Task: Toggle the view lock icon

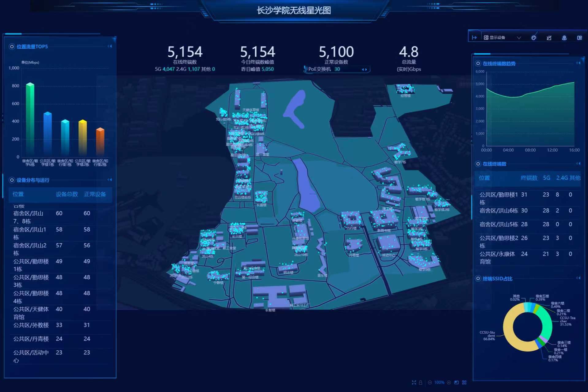Action: coord(421,383)
